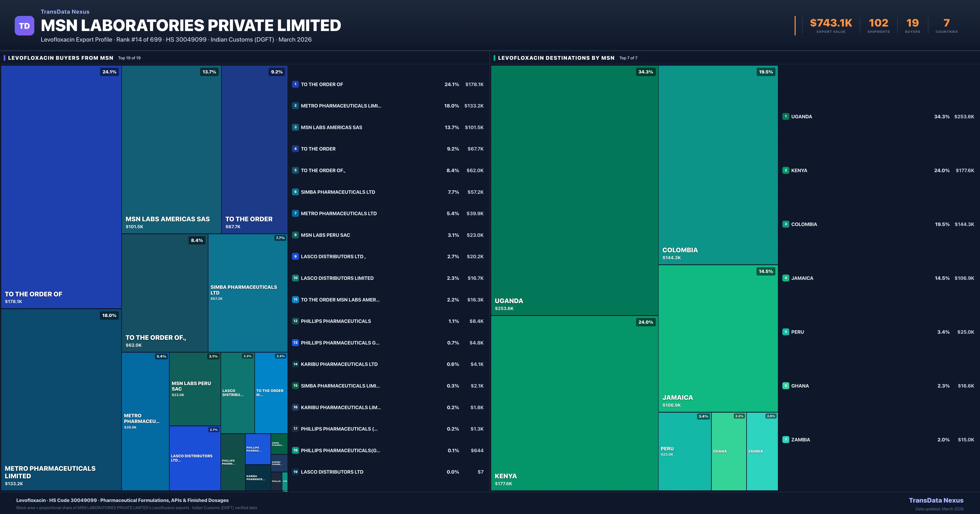Viewport: 980px width, 514px height.
Task: Click rank badge 9 beside LASCO DISTRIBUTORS LTD
Action: (x=295, y=257)
